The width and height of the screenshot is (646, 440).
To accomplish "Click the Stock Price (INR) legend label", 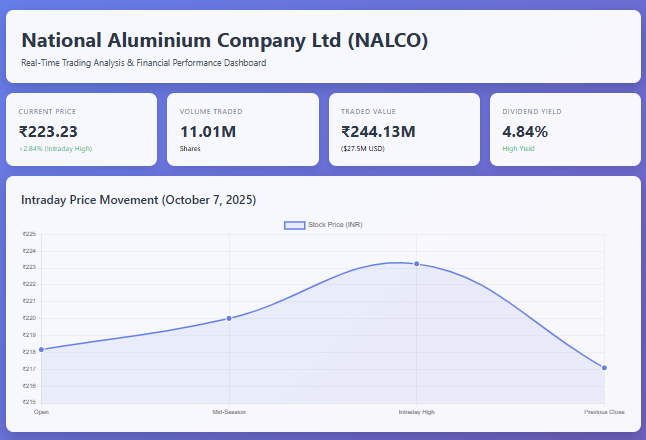I will click(x=335, y=225).
